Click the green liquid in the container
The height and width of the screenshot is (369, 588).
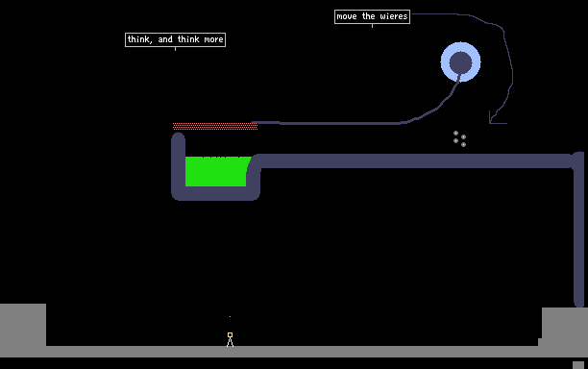(x=217, y=171)
